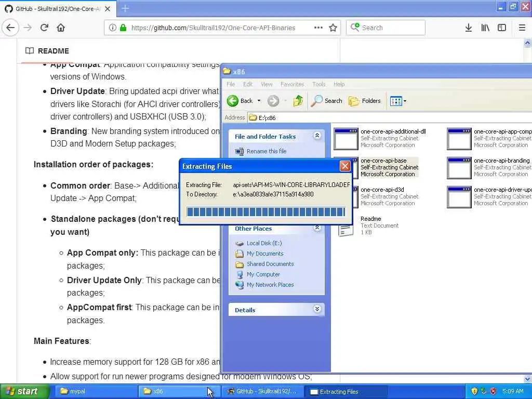Select one-core-api-d3d file name
The image size is (532, 399).
382,190
